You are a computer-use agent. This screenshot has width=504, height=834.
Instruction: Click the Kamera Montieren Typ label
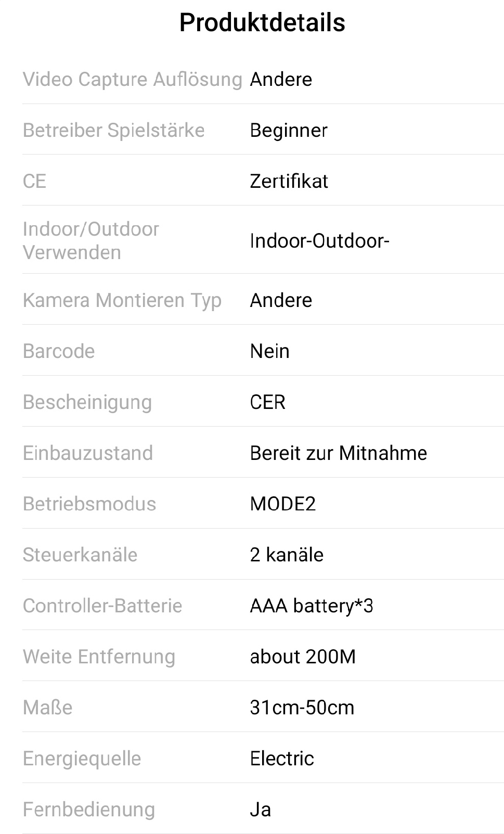[x=122, y=300]
